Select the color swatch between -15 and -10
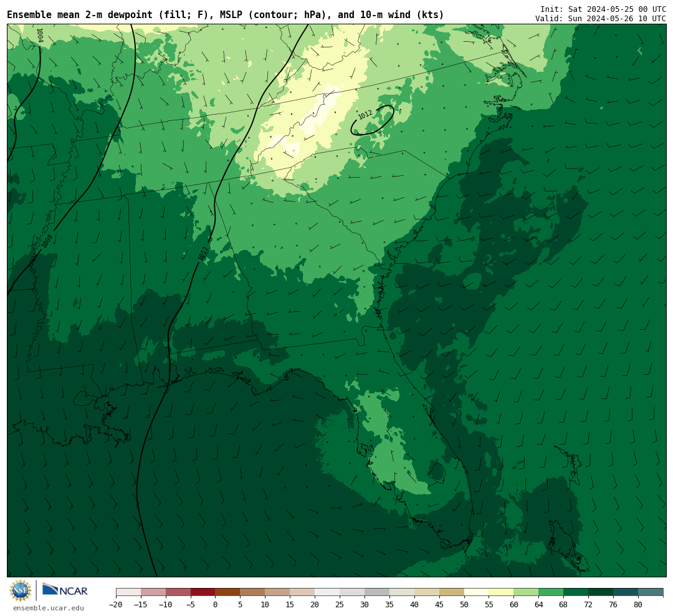The height and width of the screenshot is (616, 673). [153, 592]
